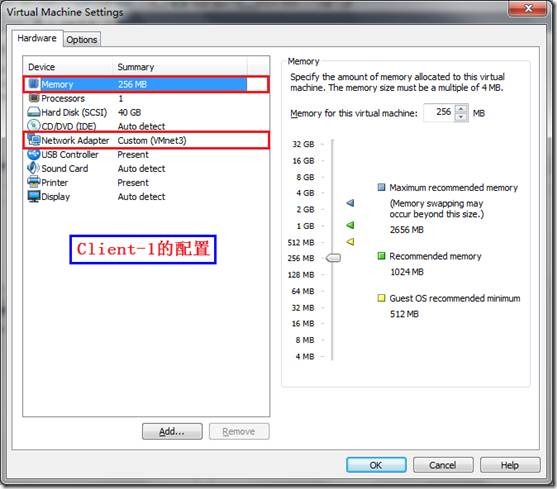
Task: Select the Memory device icon
Action: (34, 84)
